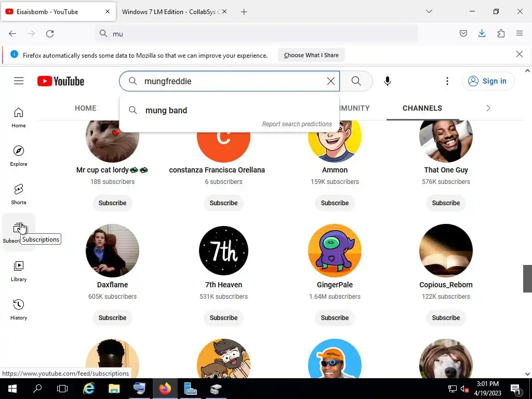The image size is (532, 399).
Task: Close the Windows 7 LM Edition tab
Action: 224,11
